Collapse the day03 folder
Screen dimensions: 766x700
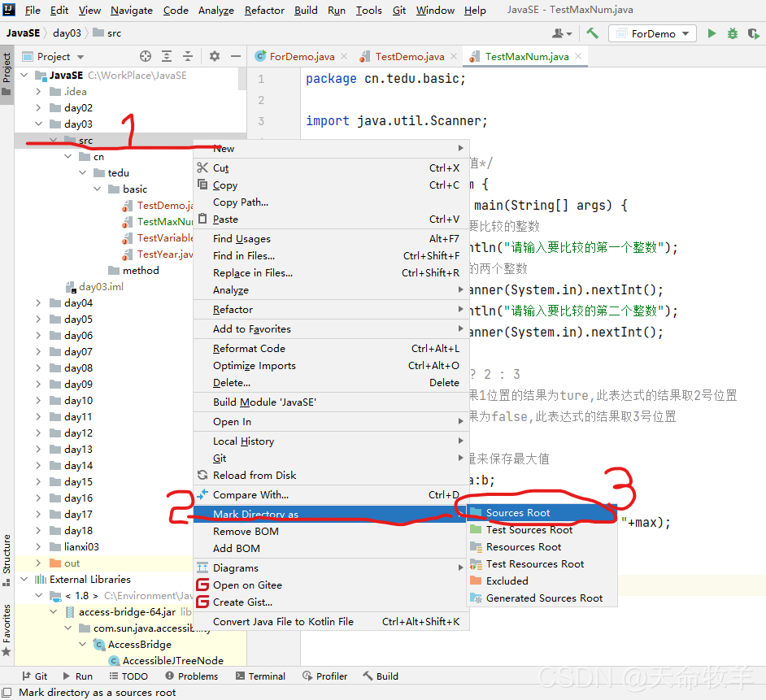pyautogui.click(x=38, y=124)
